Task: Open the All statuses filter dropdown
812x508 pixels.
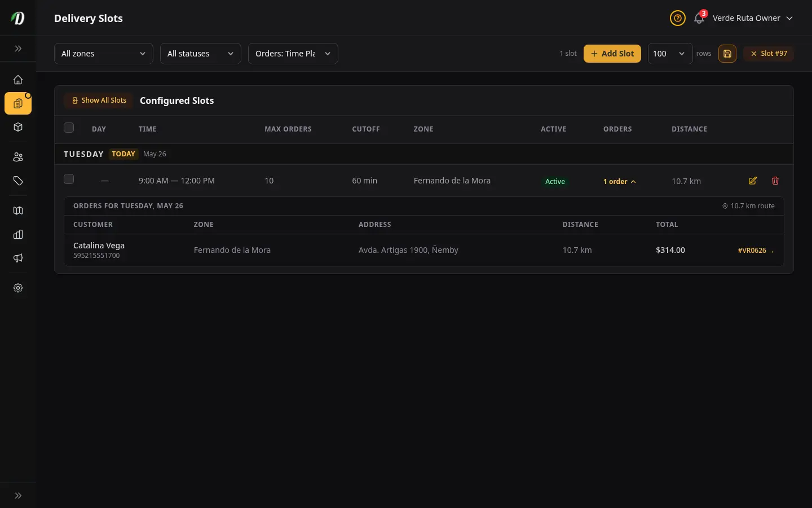Action: pyautogui.click(x=201, y=54)
